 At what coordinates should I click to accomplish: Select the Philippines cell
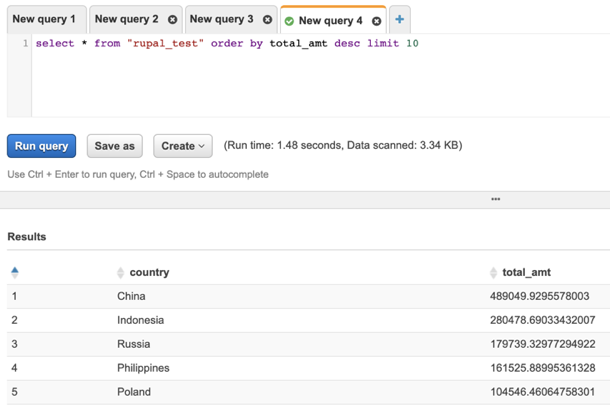(143, 368)
